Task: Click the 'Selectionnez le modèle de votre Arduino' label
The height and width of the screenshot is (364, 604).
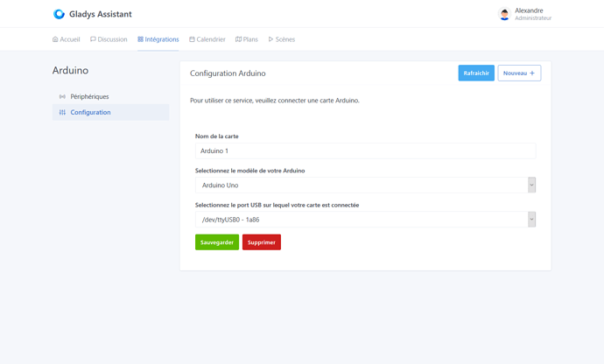Action: click(x=250, y=171)
